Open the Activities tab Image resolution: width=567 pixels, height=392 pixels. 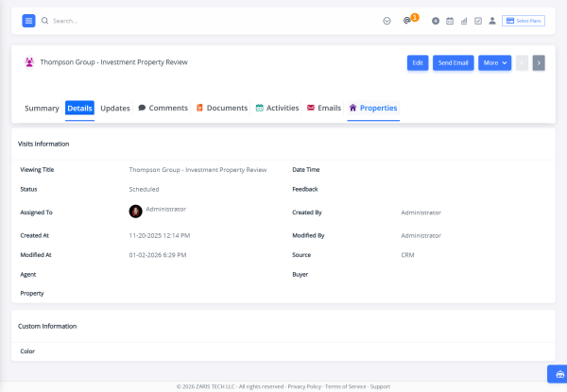[x=277, y=108]
